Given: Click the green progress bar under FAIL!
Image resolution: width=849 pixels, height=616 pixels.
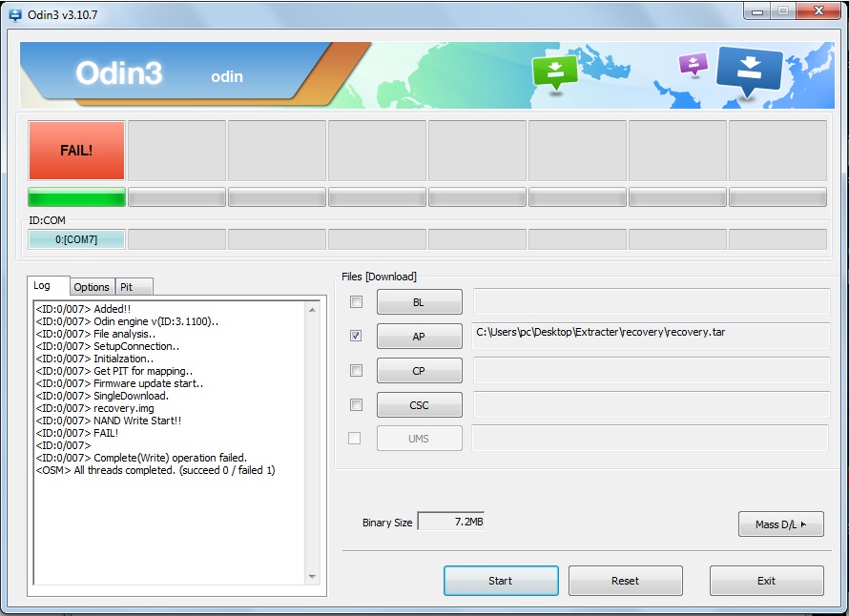Looking at the screenshot, I should (x=76, y=197).
